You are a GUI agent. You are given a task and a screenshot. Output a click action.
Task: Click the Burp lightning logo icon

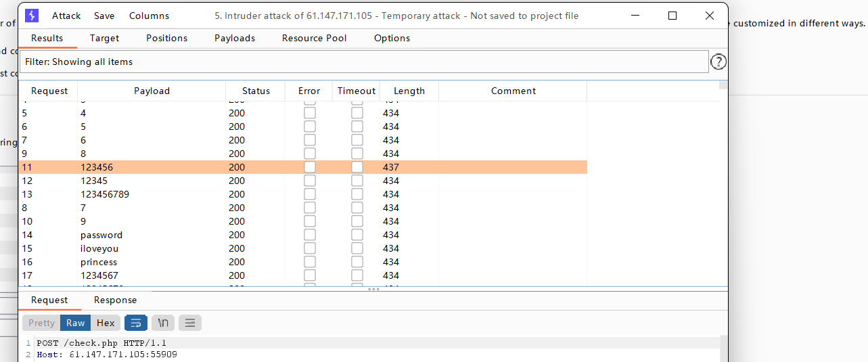click(32, 16)
